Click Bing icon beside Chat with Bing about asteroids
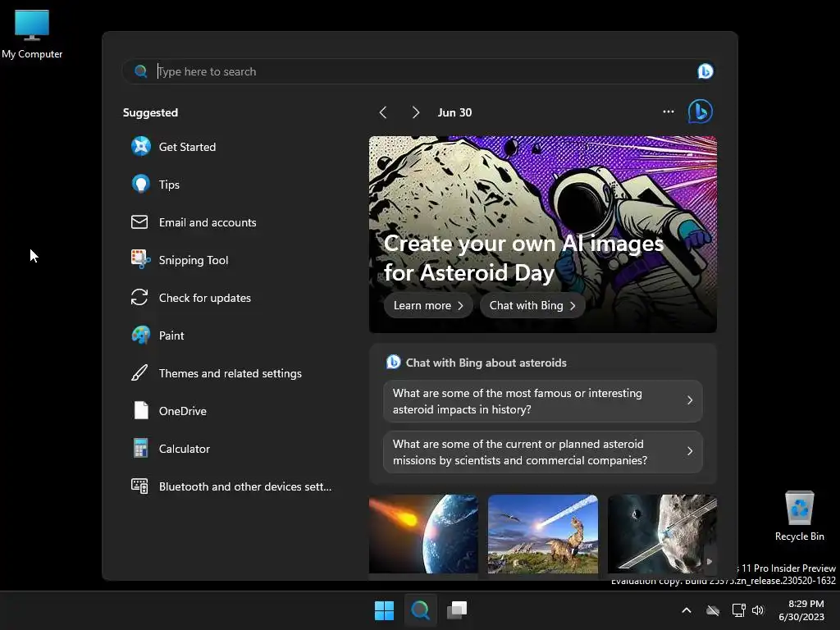 coord(393,362)
